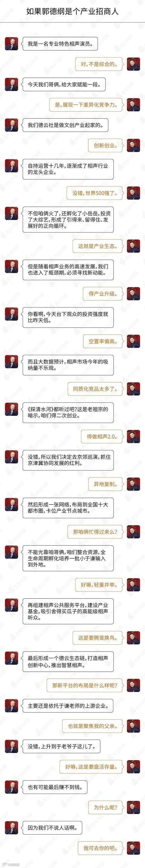Click avatar beside '没错,世界500强了' reply
The height and width of the screenshot is (868, 145).
(133, 193)
